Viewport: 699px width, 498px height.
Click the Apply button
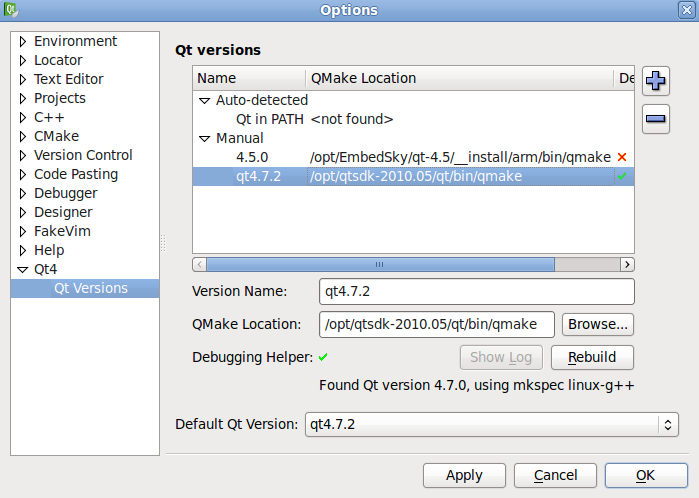click(464, 475)
